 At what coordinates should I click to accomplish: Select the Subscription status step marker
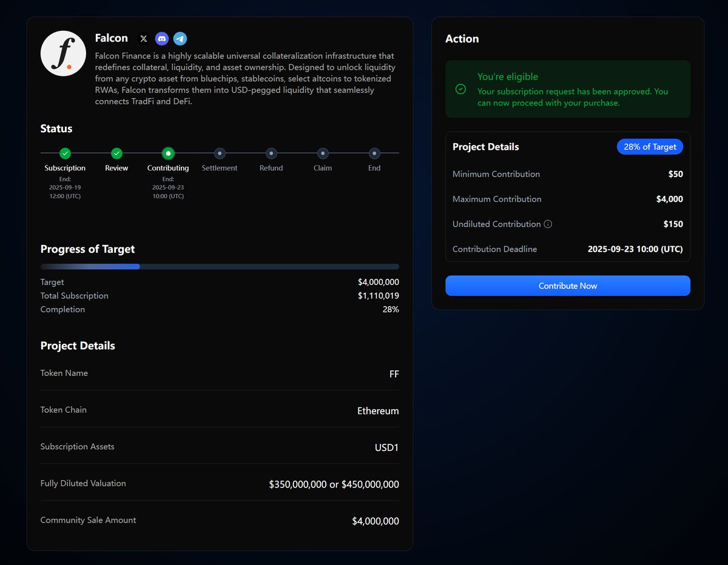pyautogui.click(x=65, y=153)
